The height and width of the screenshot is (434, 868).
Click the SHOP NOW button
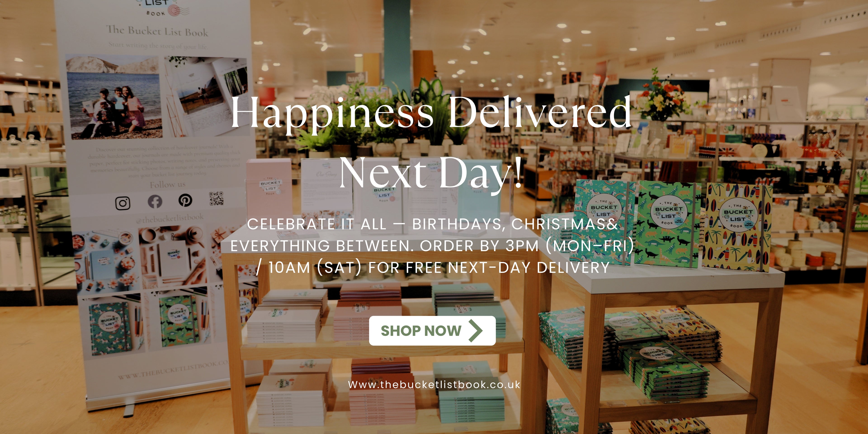(x=432, y=330)
